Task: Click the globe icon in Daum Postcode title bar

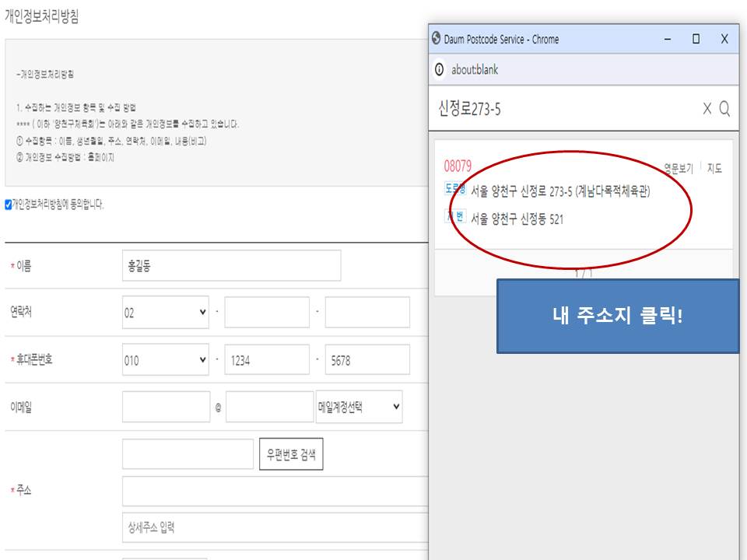Action: (436, 38)
